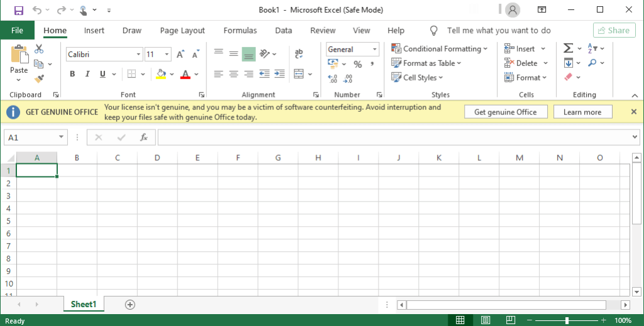Open the Formulas ribbon tab
The width and height of the screenshot is (644, 326).
[x=240, y=30]
